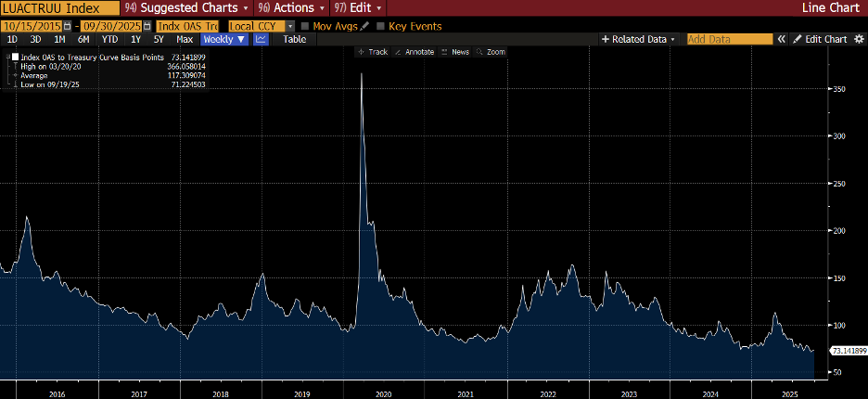Enable the Mov Avgs checkbox

pyautogui.click(x=304, y=26)
